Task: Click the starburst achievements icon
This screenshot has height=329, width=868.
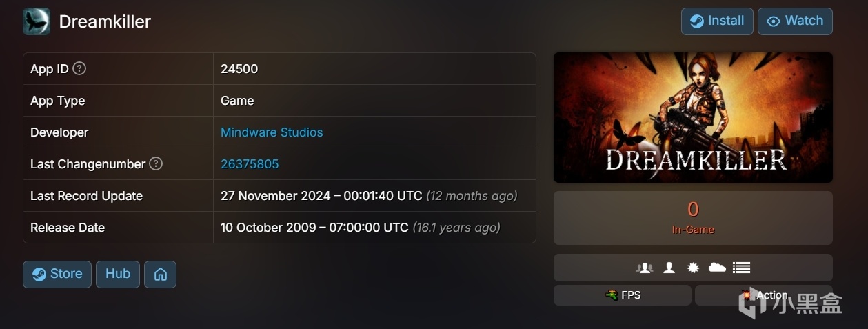Action: tap(693, 268)
